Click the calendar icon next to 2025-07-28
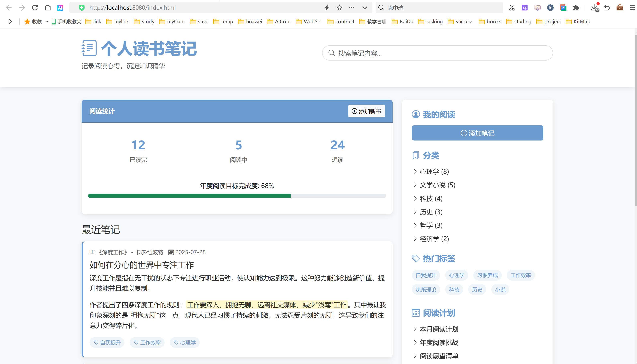The width and height of the screenshot is (637, 364). [x=171, y=252]
